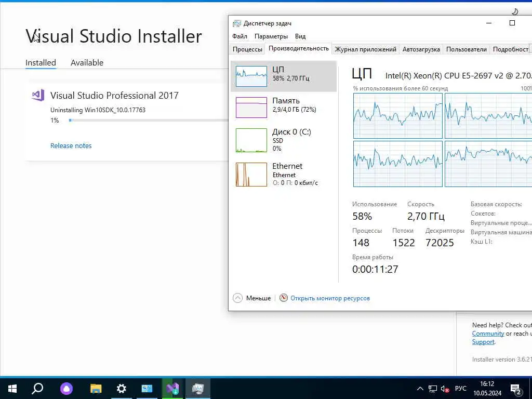Toggle night mode moon icon in installer

pos(515,11)
